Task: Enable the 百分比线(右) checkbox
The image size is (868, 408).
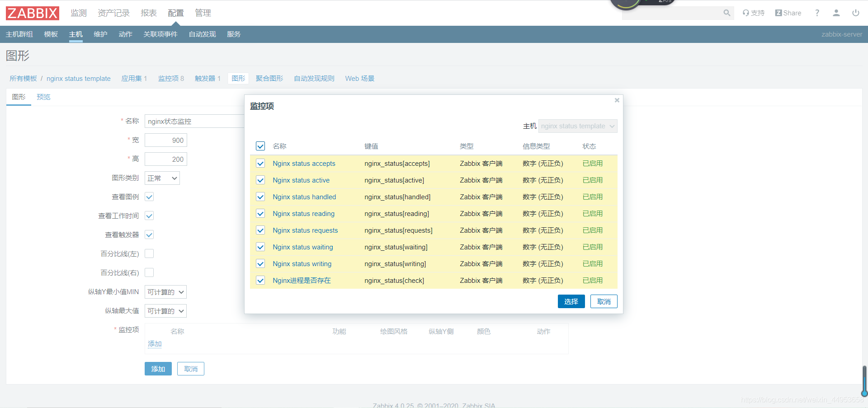Action: (x=149, y=272)
